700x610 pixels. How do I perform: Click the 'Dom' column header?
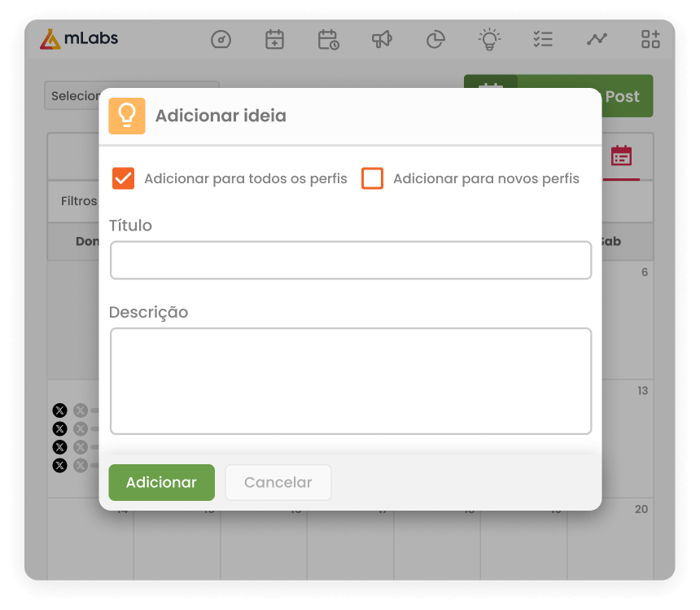click(87, 241)
